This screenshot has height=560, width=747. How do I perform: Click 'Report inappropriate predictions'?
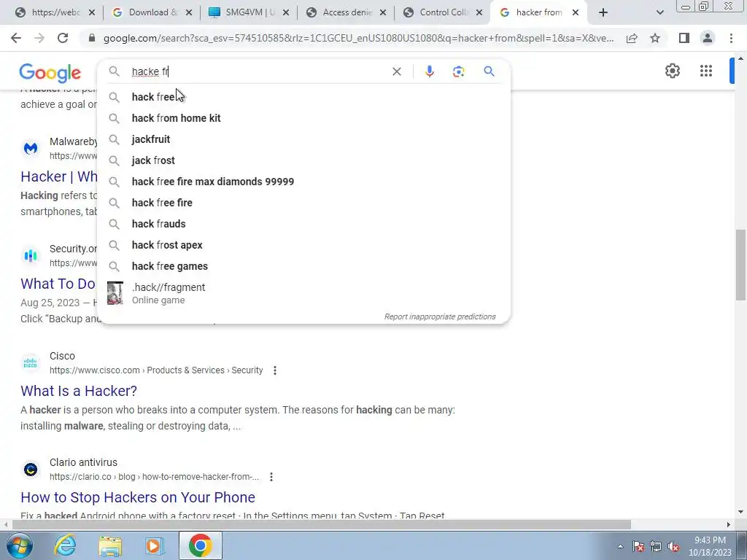pyautogui.click(x=440, y=316)
